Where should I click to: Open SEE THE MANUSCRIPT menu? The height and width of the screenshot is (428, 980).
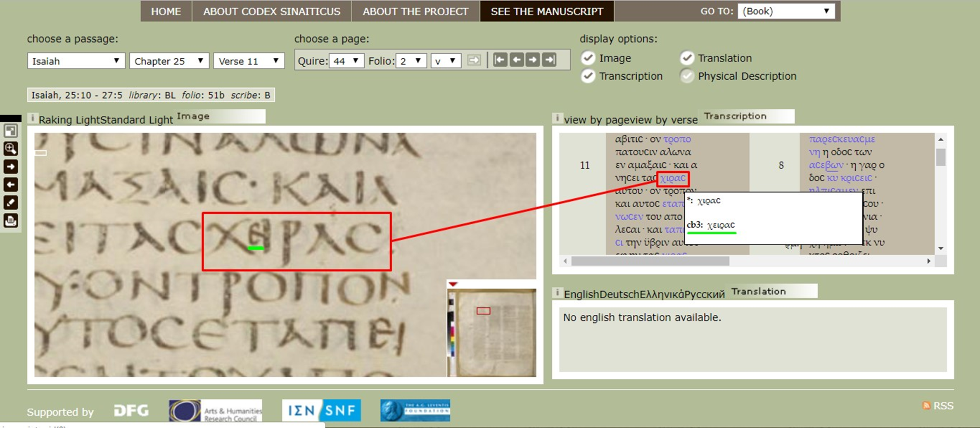coord(547,11)
